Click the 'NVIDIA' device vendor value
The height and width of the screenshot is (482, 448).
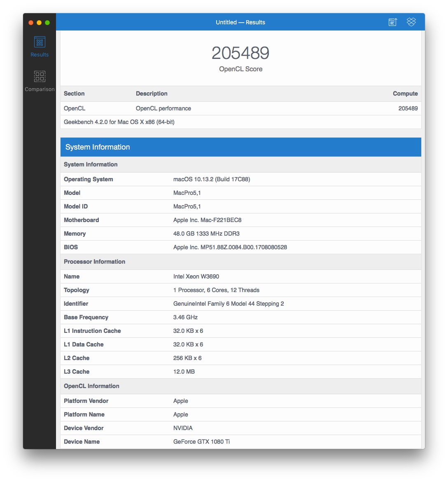click(183, 428)
